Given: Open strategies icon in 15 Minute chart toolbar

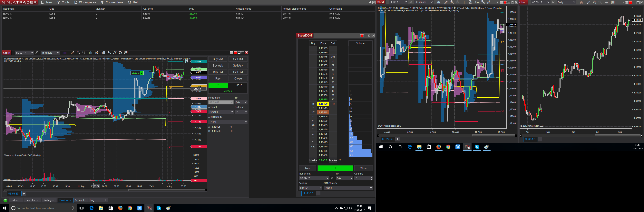Looking at the screenshot, I should [115, 53].
